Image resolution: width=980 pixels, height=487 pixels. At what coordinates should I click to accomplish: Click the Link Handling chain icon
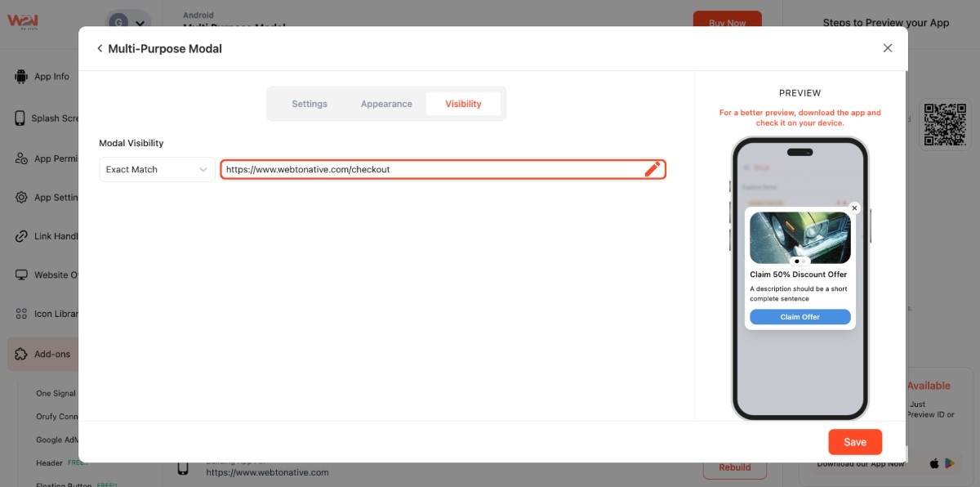coord(20,236)
